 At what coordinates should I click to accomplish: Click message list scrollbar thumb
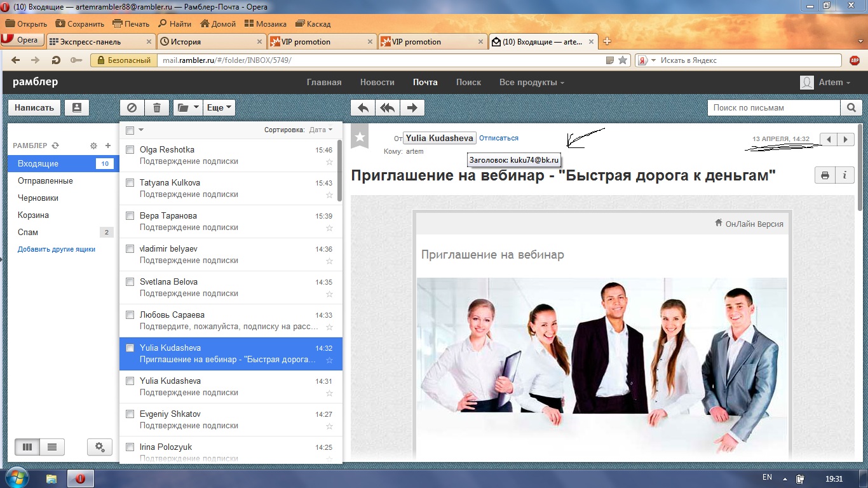click(339, 170)
